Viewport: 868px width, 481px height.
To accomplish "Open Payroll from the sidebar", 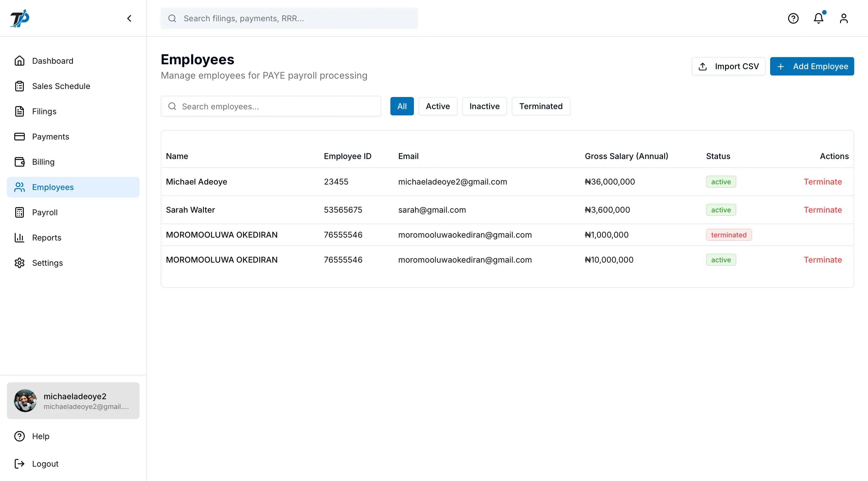I will (73, 212).
